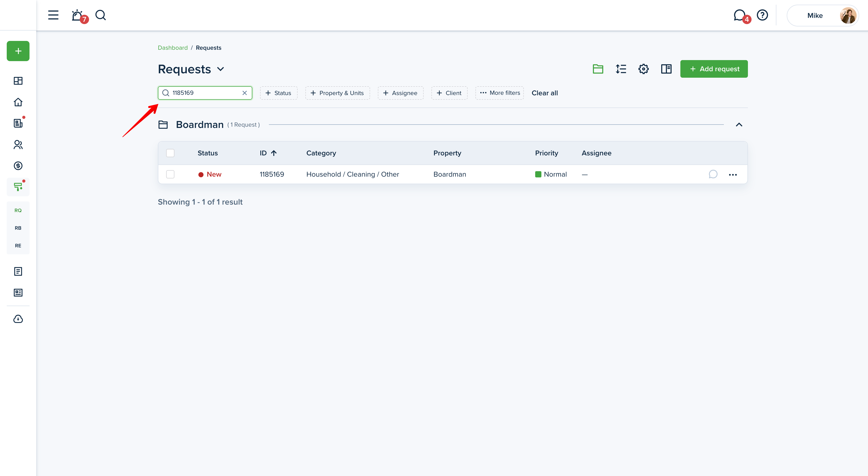Collapse the Boardman group chevron
Screen dimensions: 868x476
pyautogui.click(x=739, y=125)
